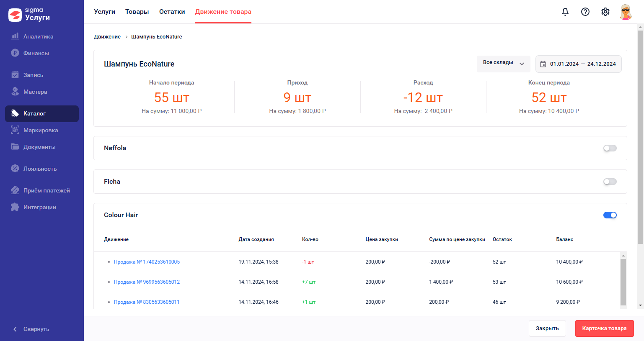Viewport: 644px width, 341px height.
Task: Click the Цена закупки column header
Action: click(x=382, y=239)
